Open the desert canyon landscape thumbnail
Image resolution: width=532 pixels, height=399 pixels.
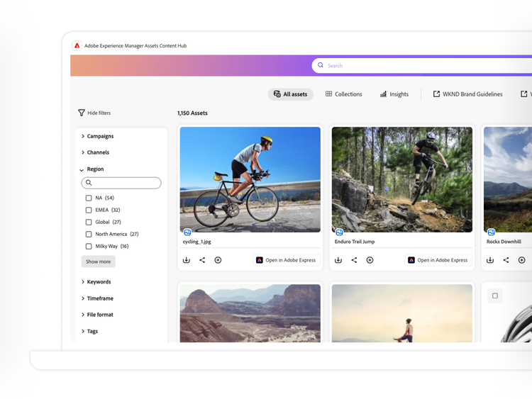[x=250, y=313]
